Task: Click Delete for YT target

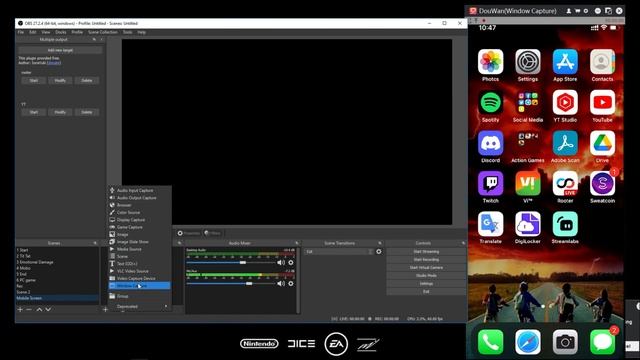Action: (x=87, y=112)
